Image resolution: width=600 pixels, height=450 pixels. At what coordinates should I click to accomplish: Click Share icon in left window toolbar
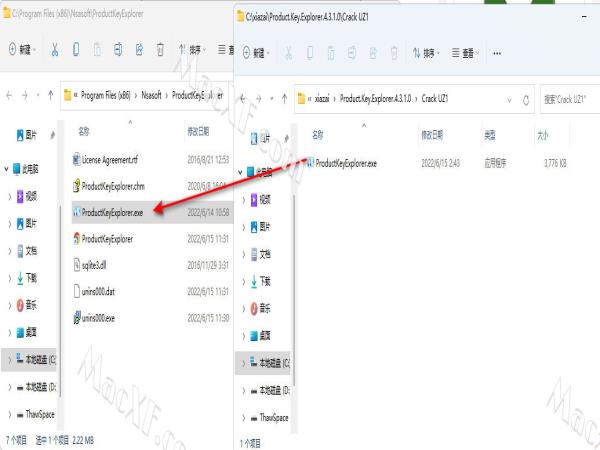click(x=139, y=49)
